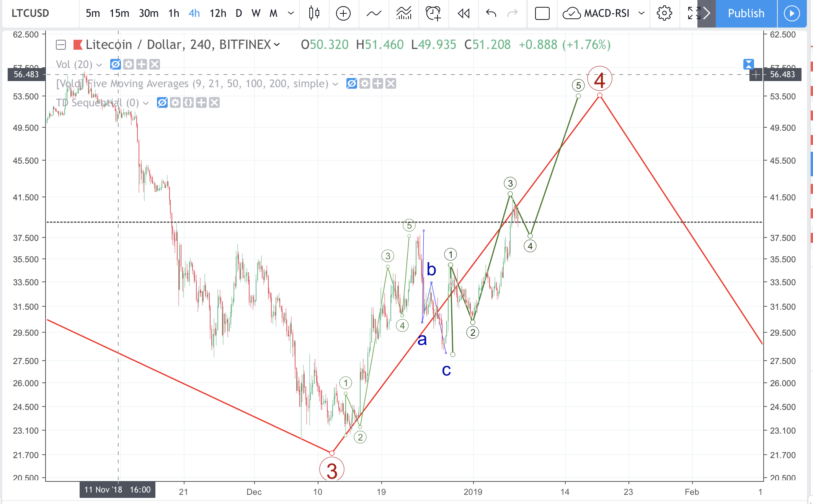Open the candlestick chart style selector
Image resolution: width=813 pixels, height=504 pixels.
click(x=314, y=13)
